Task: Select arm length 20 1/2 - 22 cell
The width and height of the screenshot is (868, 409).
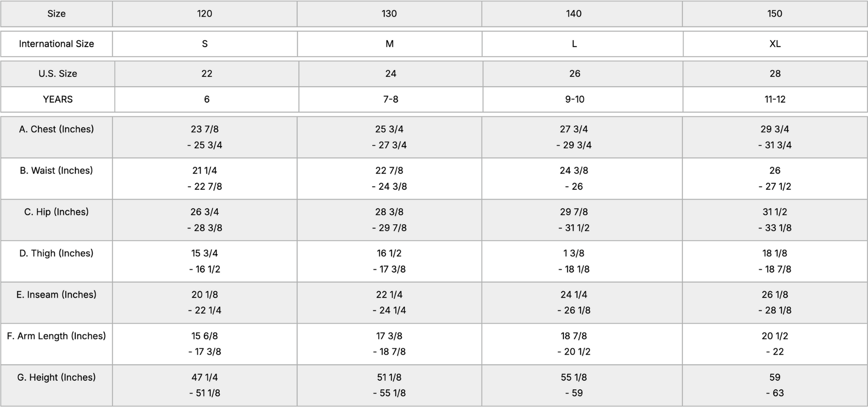Action: (x=775, y=344)
